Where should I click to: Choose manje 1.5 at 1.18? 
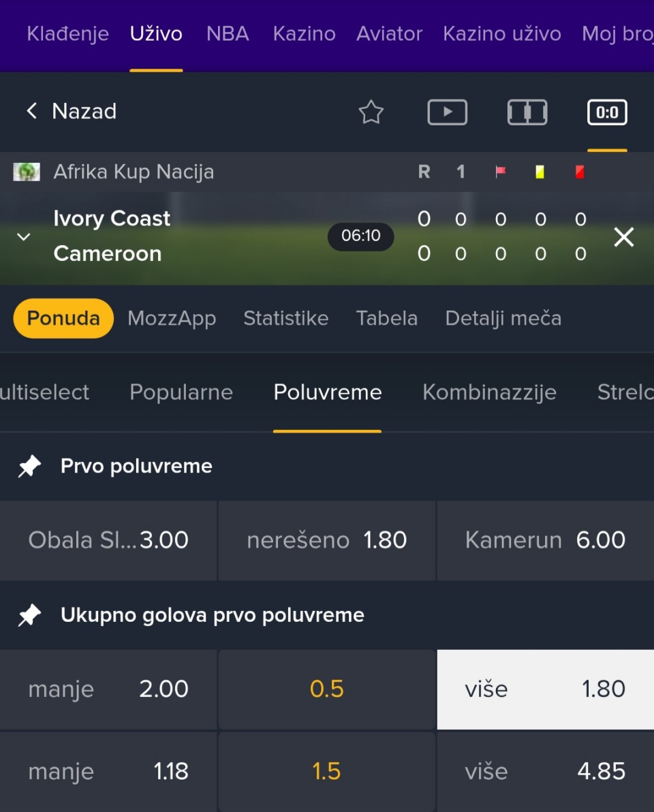[108, 771]
